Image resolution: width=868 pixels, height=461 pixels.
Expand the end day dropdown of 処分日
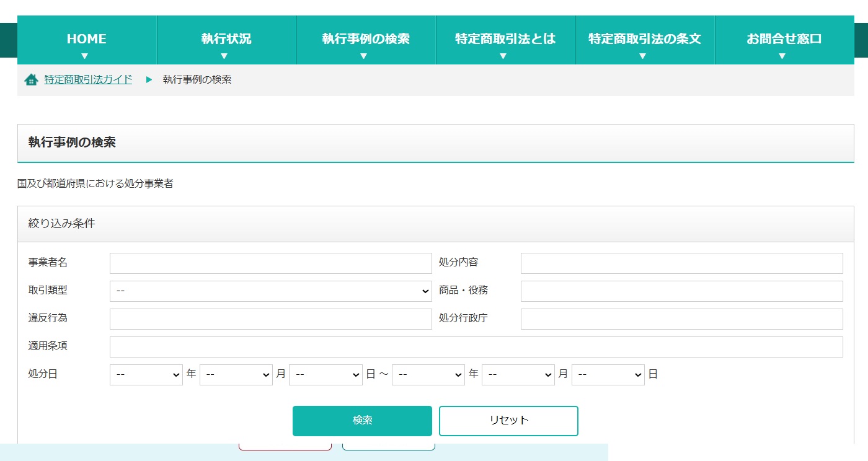coord(608,374)
